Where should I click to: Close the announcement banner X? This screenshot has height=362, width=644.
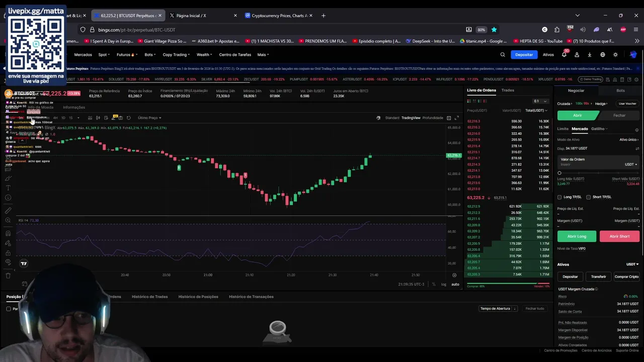point(638,68)
